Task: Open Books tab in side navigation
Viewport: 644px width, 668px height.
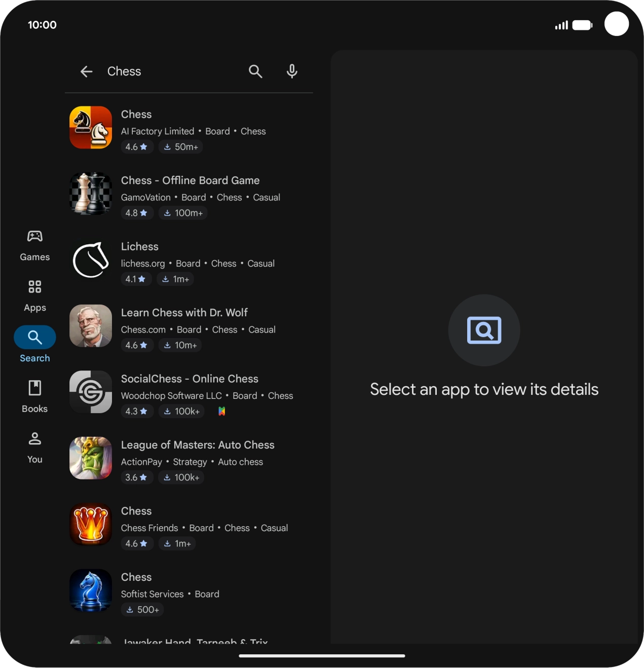Action: tap(35, 397)
